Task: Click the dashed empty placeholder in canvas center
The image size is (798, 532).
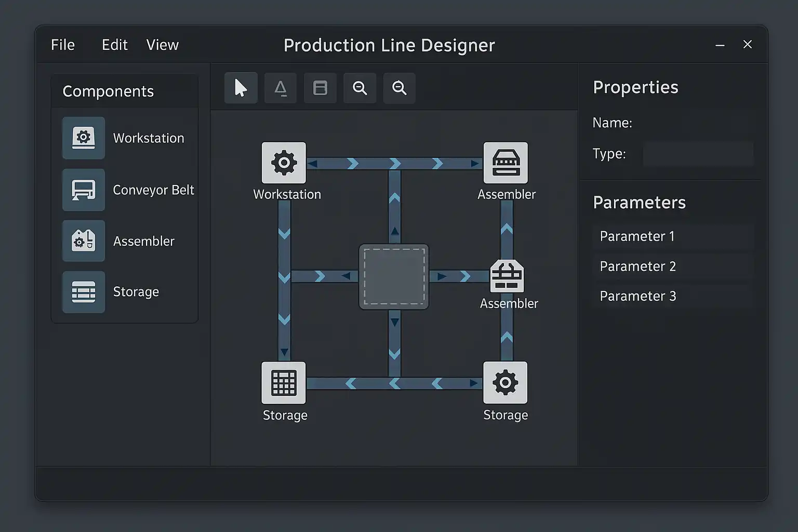Action: pyautogui.click(x=394, y=276)
